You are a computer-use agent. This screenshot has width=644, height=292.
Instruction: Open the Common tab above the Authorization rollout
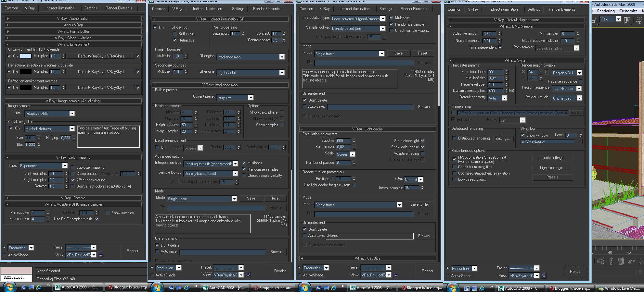point(11,8)
